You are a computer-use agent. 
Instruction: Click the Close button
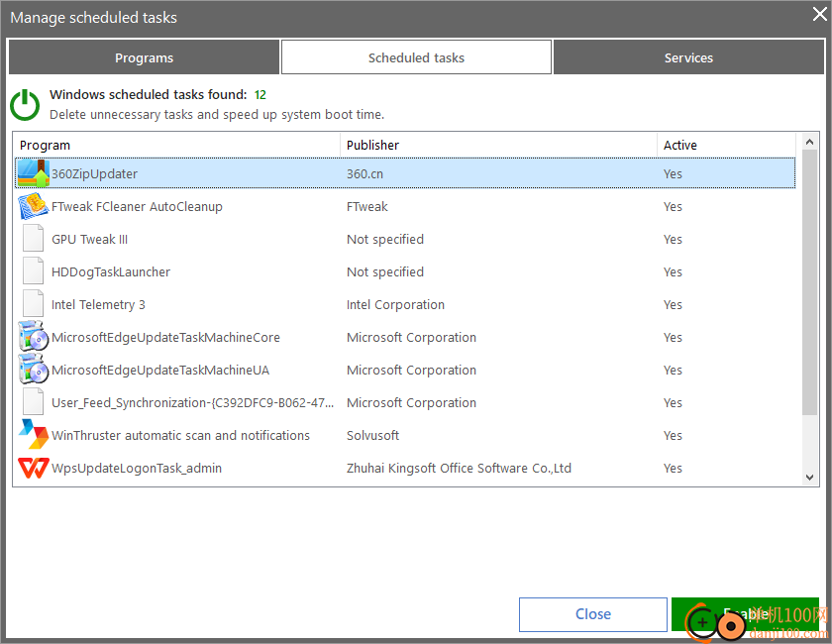592,614
